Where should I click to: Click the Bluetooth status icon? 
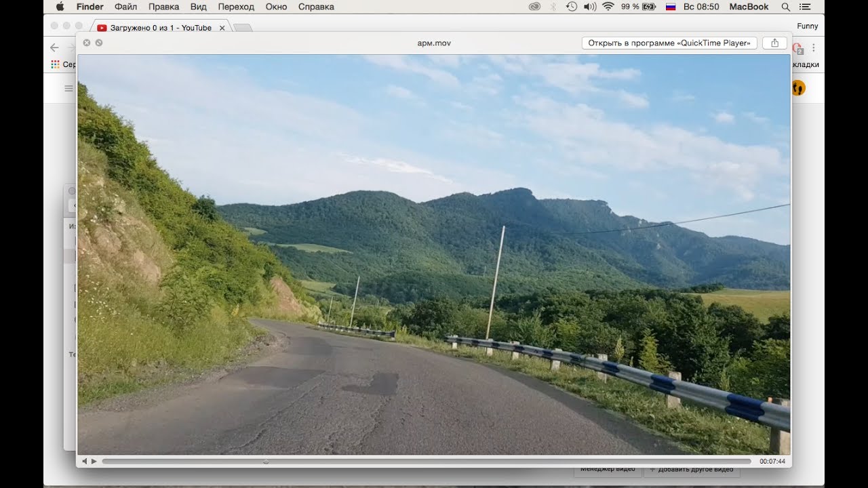[x=553, y=7]
